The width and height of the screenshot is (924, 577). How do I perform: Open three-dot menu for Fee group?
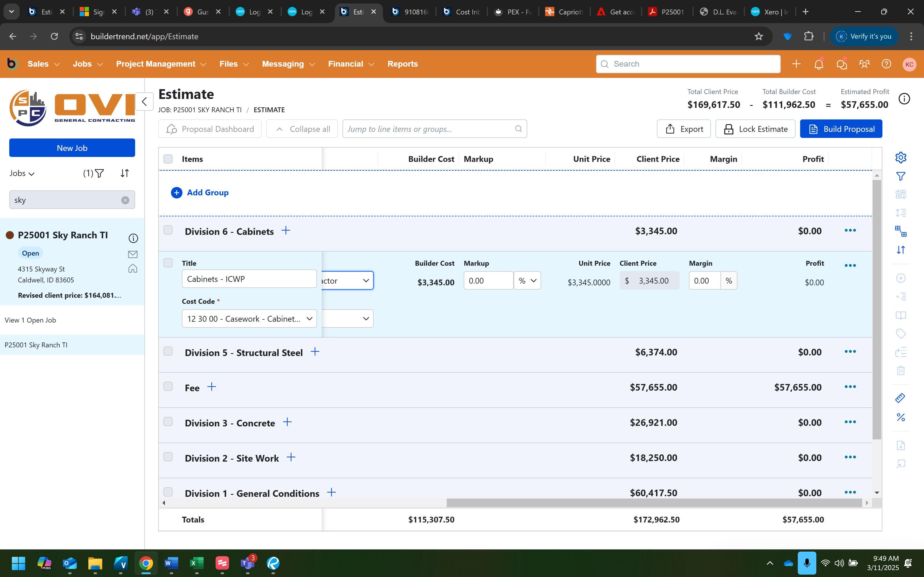850,387
